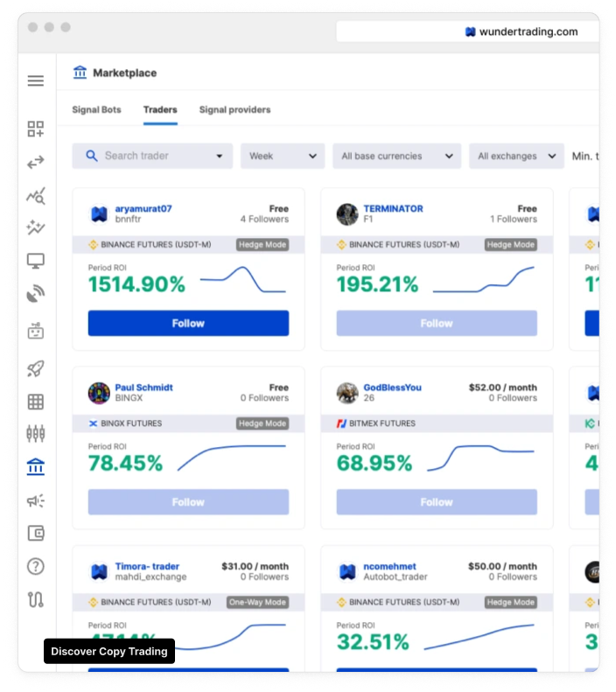Open the dashboard widgets icon in sidebar
Image resolution: width=616 pixels, height=692 pixels.
pyautogui.click(x=36, y=129)
